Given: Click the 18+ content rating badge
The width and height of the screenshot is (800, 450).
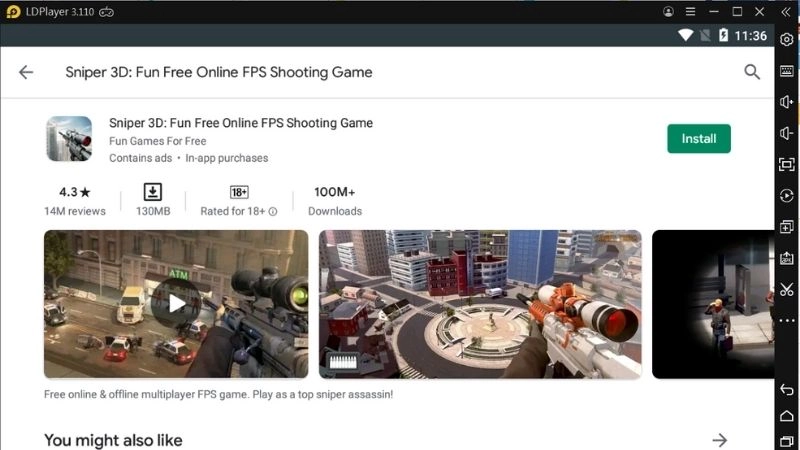Looking at the screenshot, I should (x=239, y=192).
